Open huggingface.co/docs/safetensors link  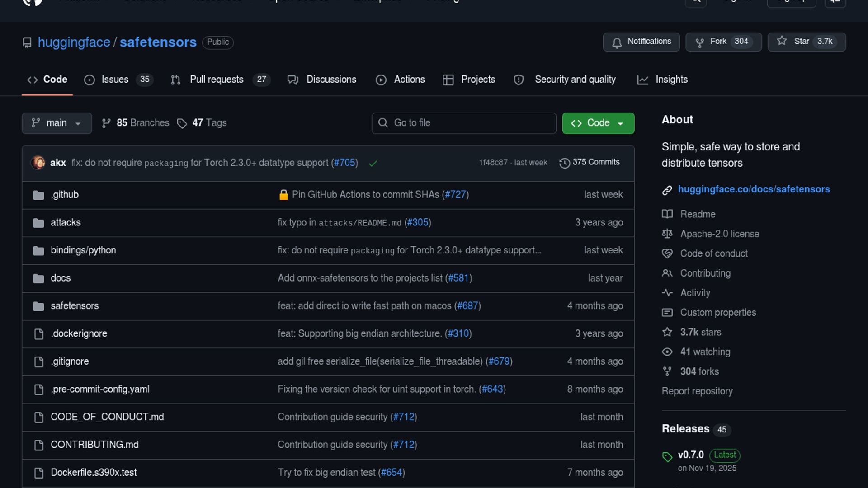[754, 189]
